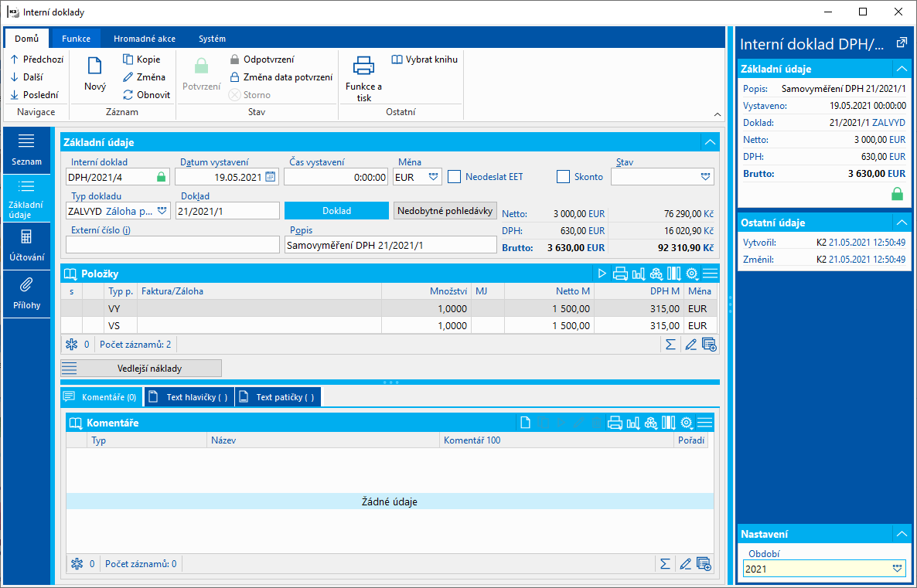Open Základní údaje sidebar tab
Image resolution: width=917 pixels, height=588 pixels.
(26, 198)
